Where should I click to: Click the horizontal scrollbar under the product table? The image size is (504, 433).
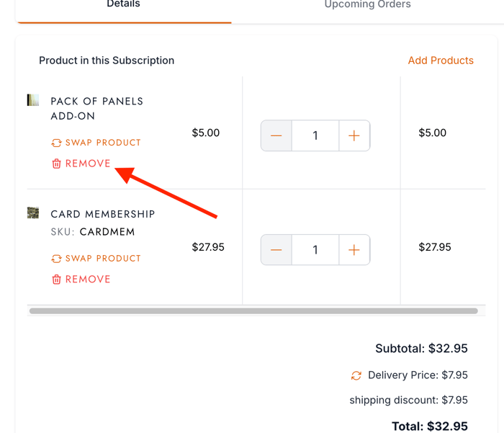tap(253, 311)
